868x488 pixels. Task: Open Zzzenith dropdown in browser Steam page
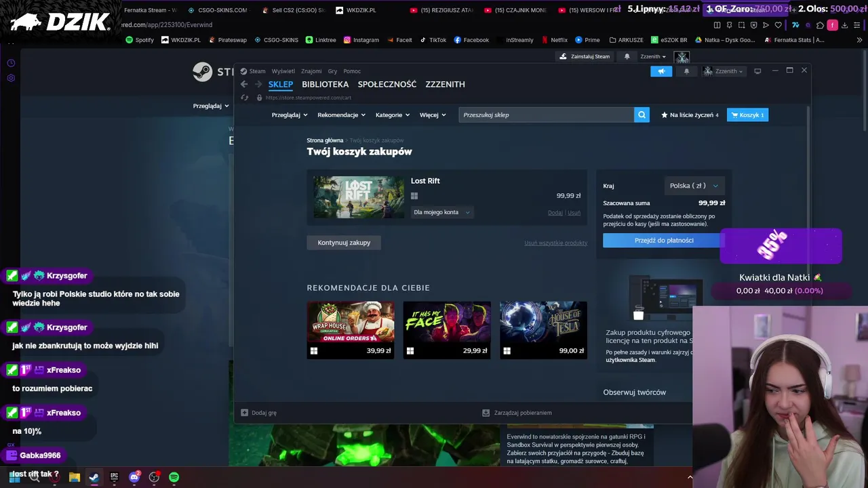tap(653, 56)
